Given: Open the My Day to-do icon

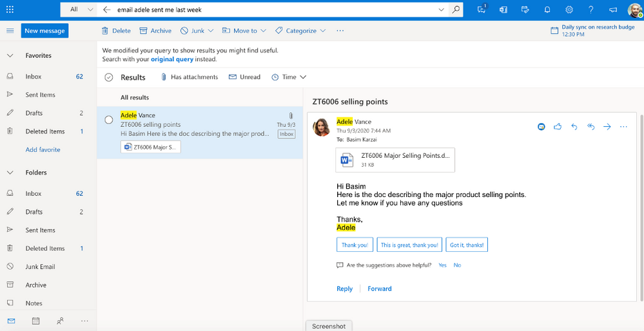Looking at the screenshot, I should click(525, 10).
